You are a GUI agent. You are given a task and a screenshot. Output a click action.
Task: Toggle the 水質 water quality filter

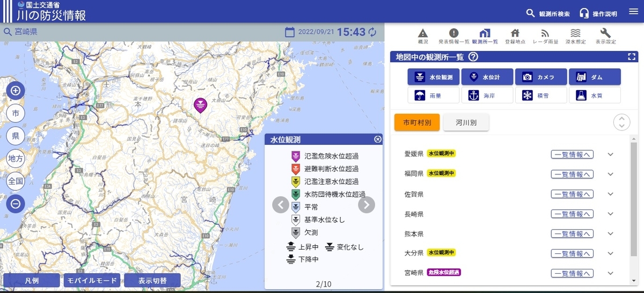[x=595, y=96]
